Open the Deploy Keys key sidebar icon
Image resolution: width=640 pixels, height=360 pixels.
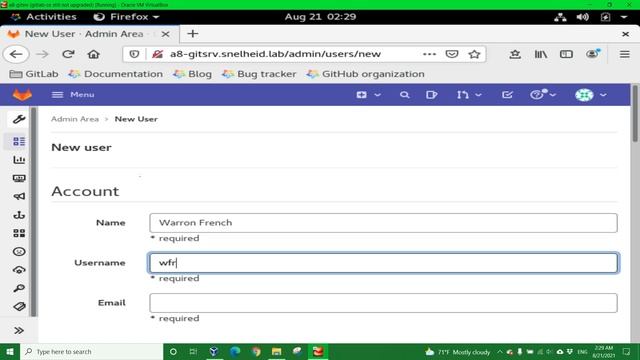tap(19, 288)
